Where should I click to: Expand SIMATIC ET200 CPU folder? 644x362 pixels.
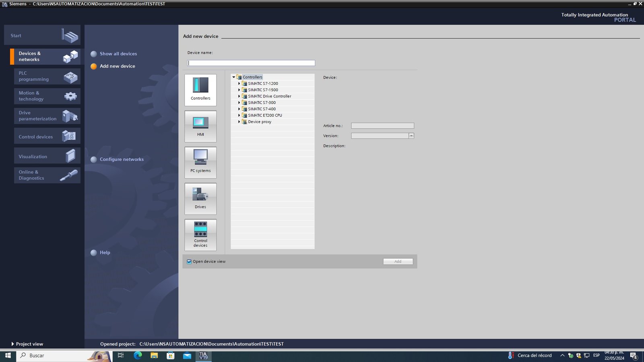click(x=239, y=115)
